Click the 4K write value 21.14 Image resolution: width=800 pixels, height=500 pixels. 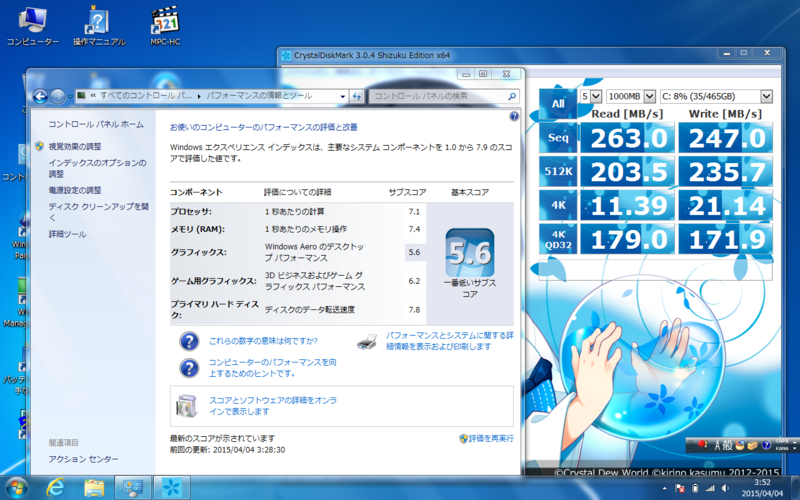pos(726,205)
